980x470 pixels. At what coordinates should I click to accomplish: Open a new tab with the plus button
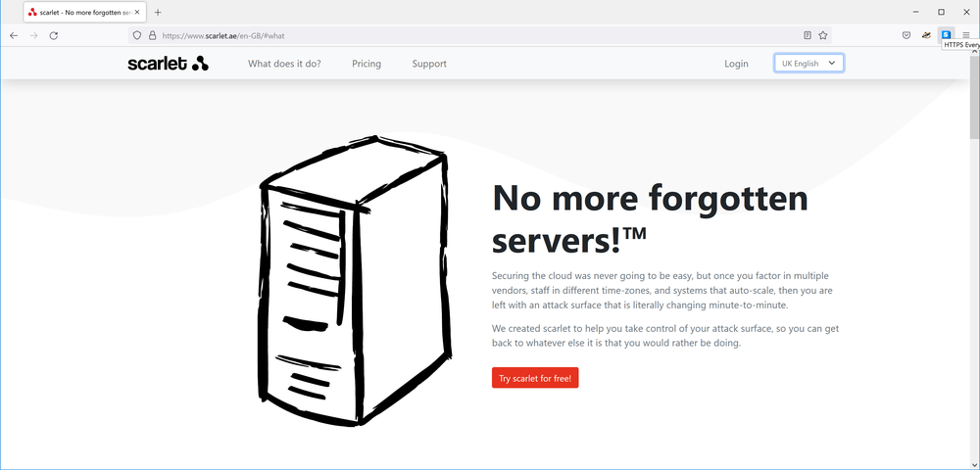158,12
